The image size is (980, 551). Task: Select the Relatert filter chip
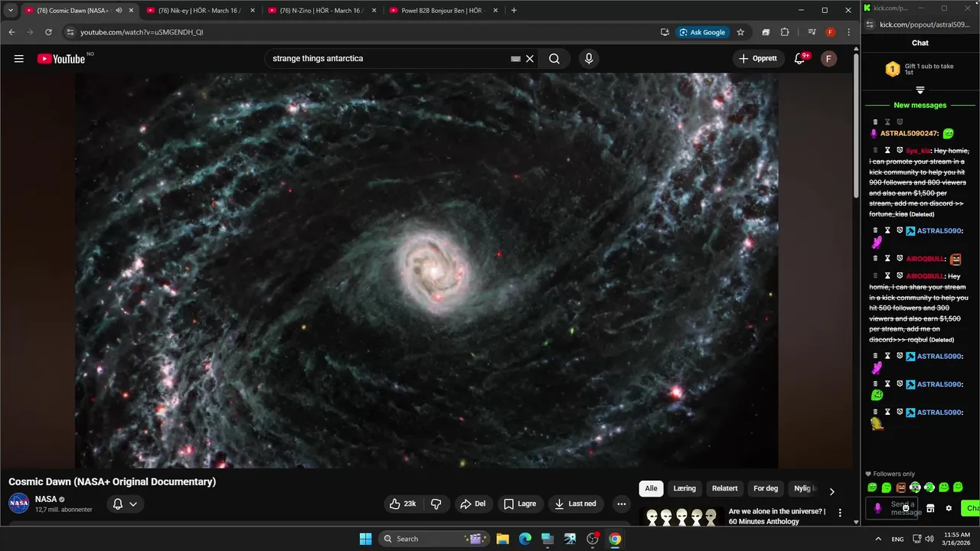(x=725, y=488)
